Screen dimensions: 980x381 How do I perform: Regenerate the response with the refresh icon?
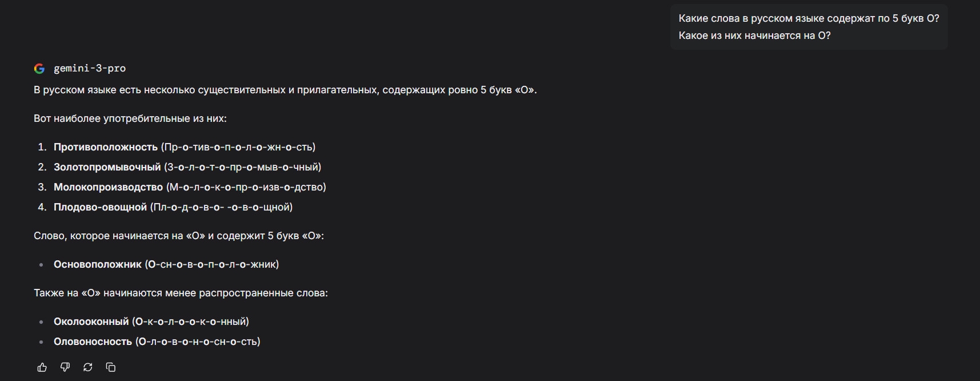(88, 367)
